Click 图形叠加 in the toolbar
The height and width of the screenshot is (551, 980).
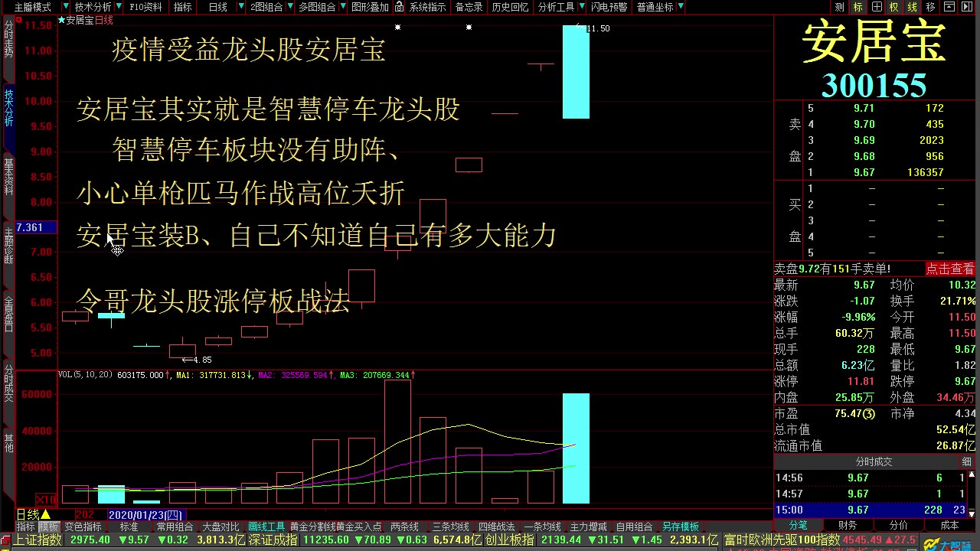pyautogui.click(x=370, y=7)
